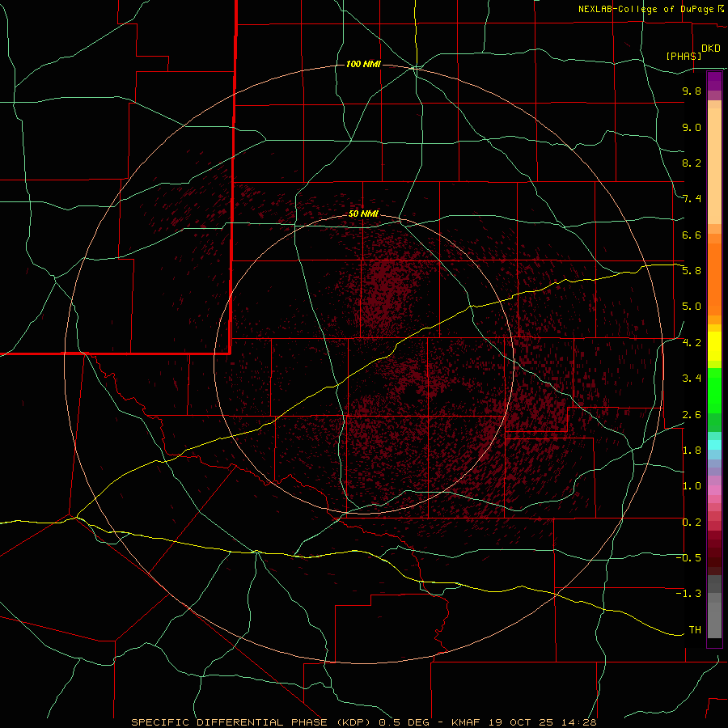Click the 1.0 scale value

[692, 487]
